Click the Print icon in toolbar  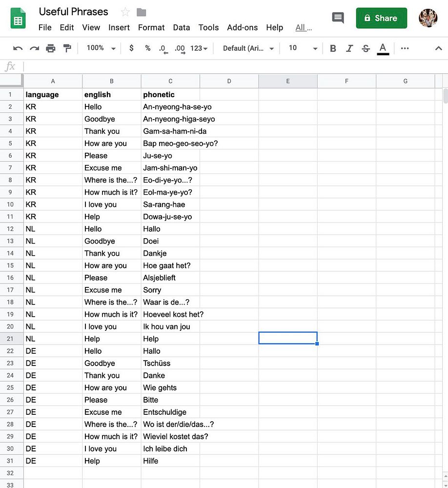point(50,48)
